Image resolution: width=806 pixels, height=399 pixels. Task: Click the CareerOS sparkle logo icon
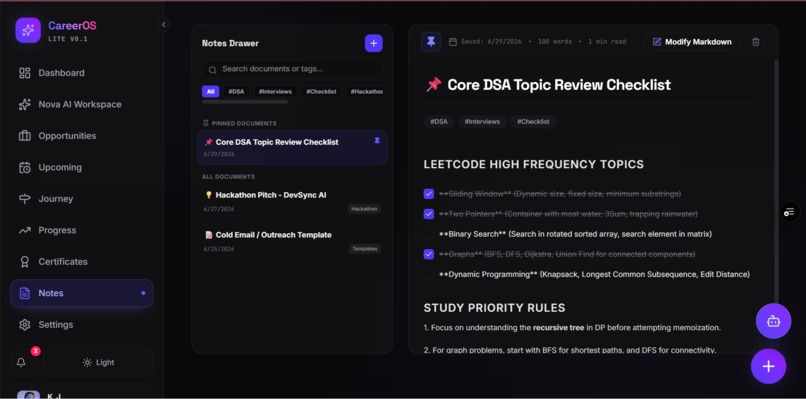(x=28, y=30)
